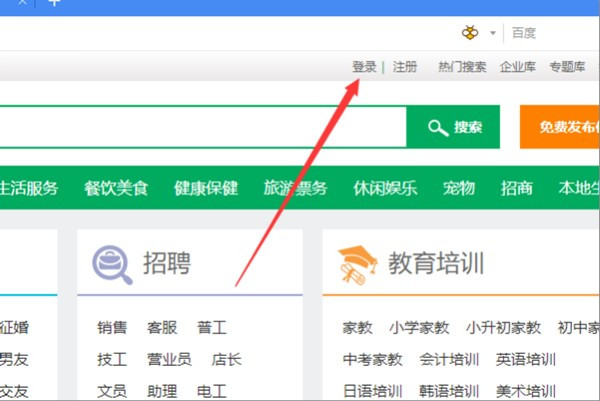Open the 技工 job category
The width and height of the screenshot is (600, 401).
click(112, 360)
